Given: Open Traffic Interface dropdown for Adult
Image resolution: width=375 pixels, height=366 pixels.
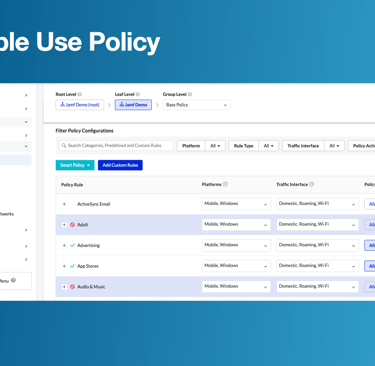Looking at the screenshot, I should 317,225.
